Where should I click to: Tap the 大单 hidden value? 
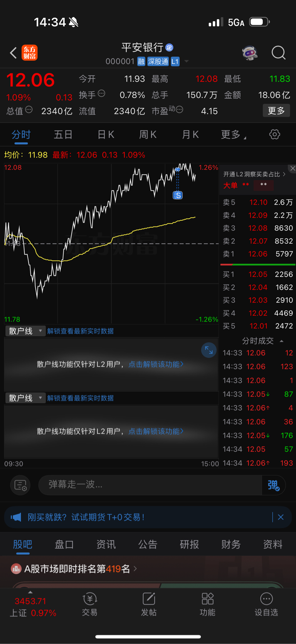coord(263,186)
